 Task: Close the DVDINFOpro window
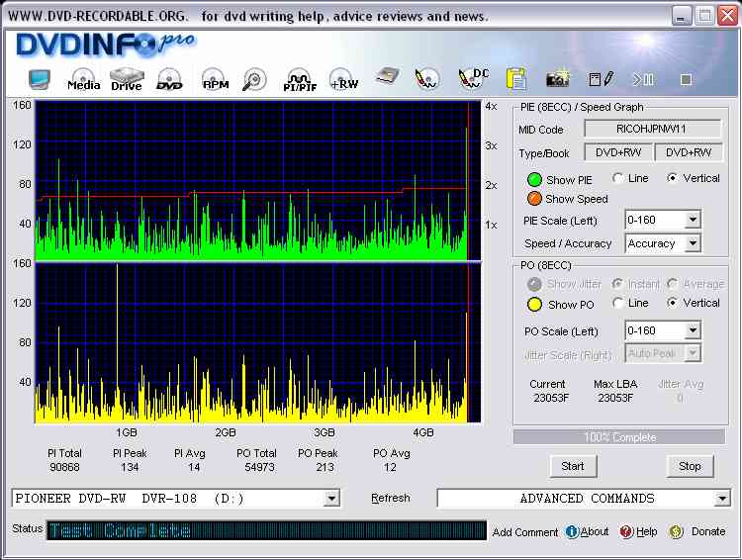(727, 16)
